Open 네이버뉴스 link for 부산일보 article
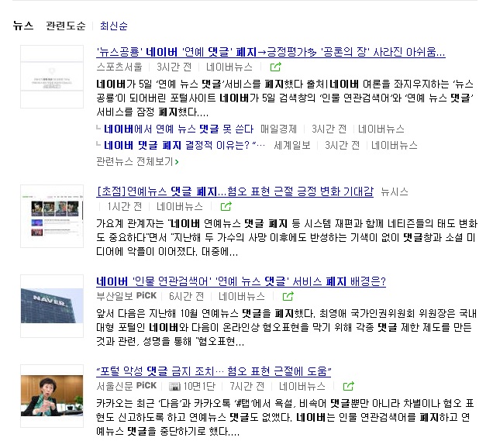This screenshot has height=448, width=493. coord(242,296)
